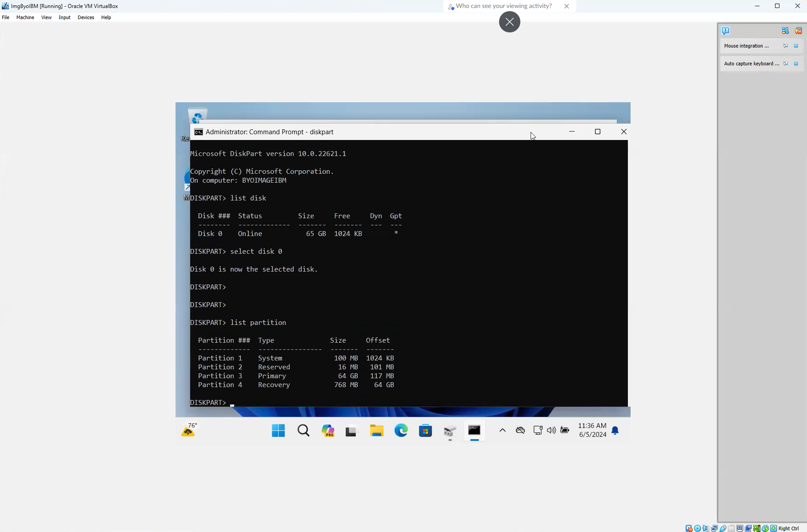This screenshot has width=807, height=532.
Task: Dismiss the Mouse integration notification
Action: [796, 46]
